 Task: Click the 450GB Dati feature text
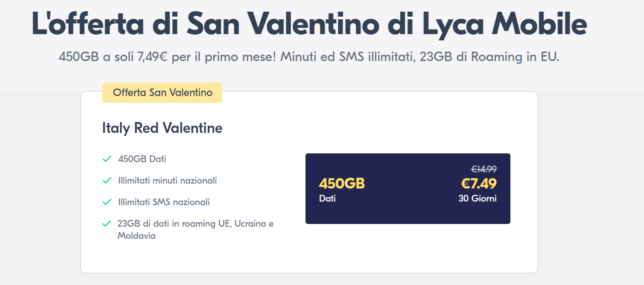point(142,159)
